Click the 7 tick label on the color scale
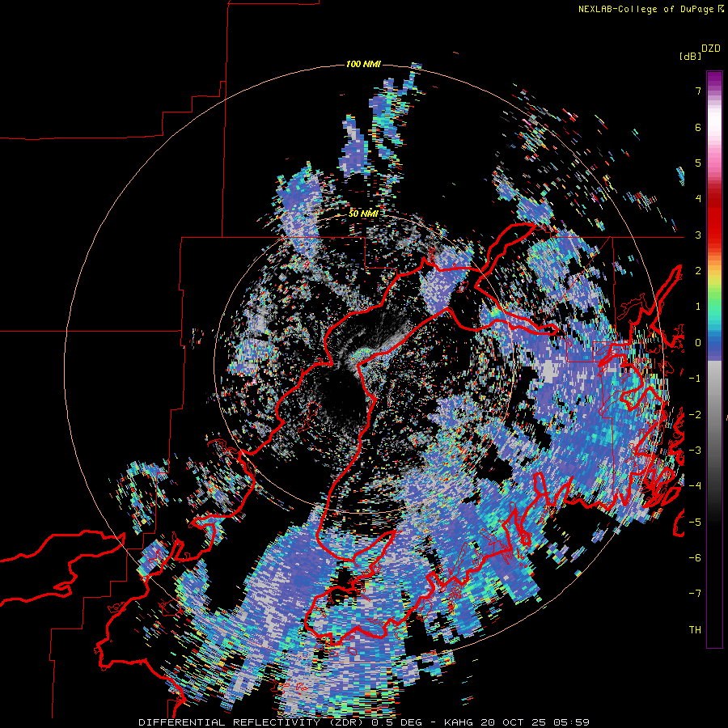This screenshot has height=728, width=728. tap(698, 91)
